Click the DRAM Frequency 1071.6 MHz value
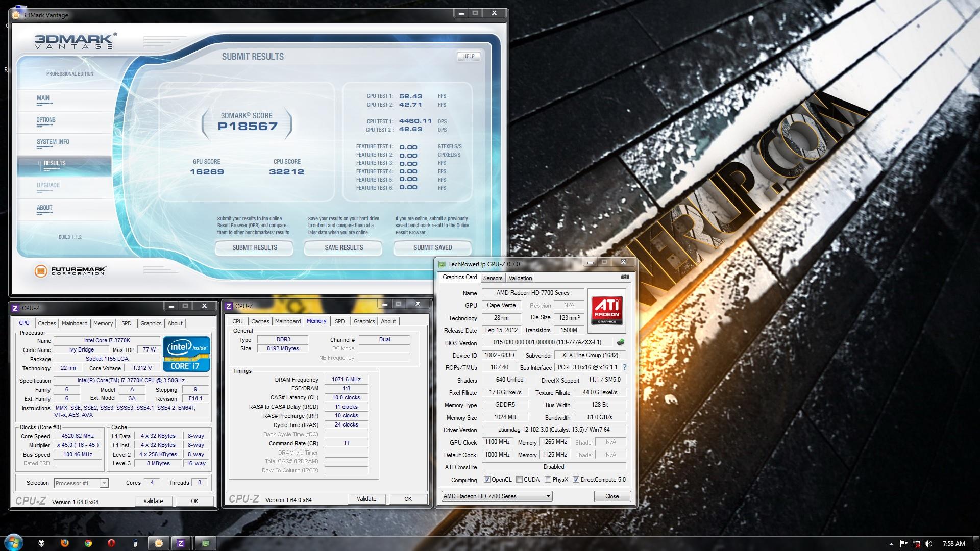The image size is (980, 551). coord(346,380)
